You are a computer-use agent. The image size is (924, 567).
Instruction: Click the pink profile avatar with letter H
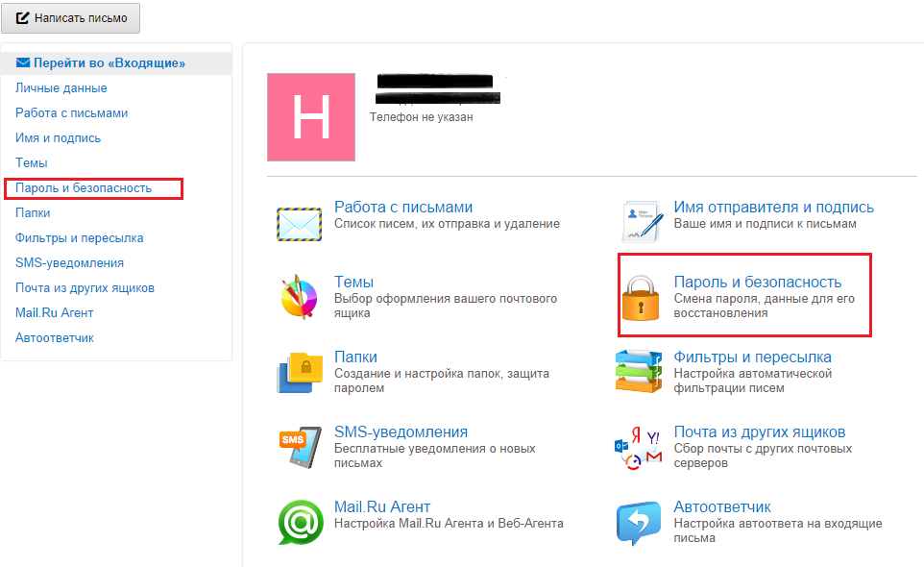tap(311, 117)
